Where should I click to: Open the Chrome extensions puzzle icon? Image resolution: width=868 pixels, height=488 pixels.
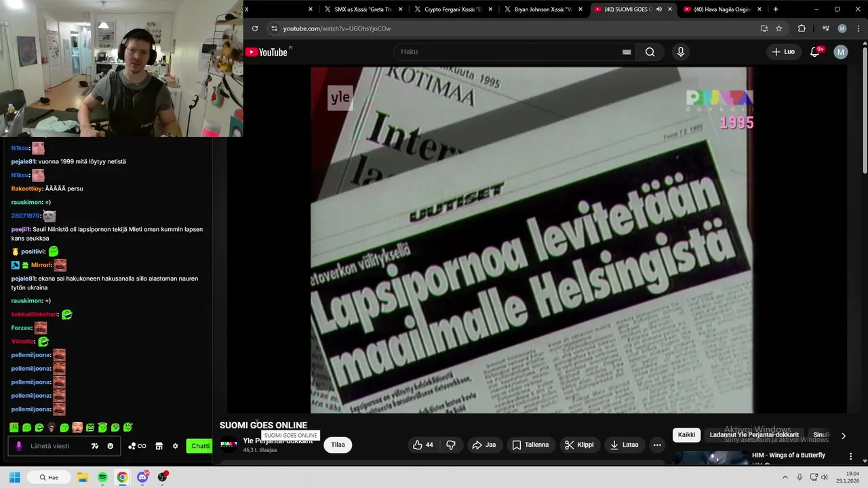click(802, 28)
